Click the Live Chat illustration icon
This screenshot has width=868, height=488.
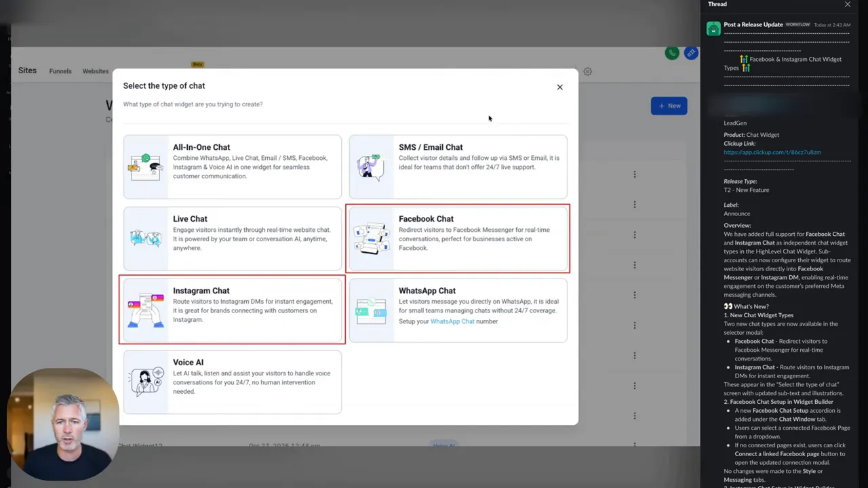click(146, 239)
